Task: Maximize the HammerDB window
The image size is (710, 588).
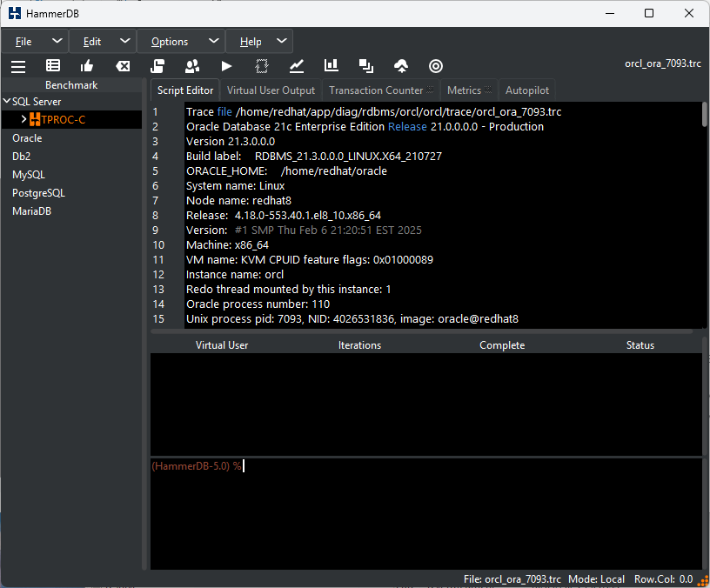Action: click(649, 13)
